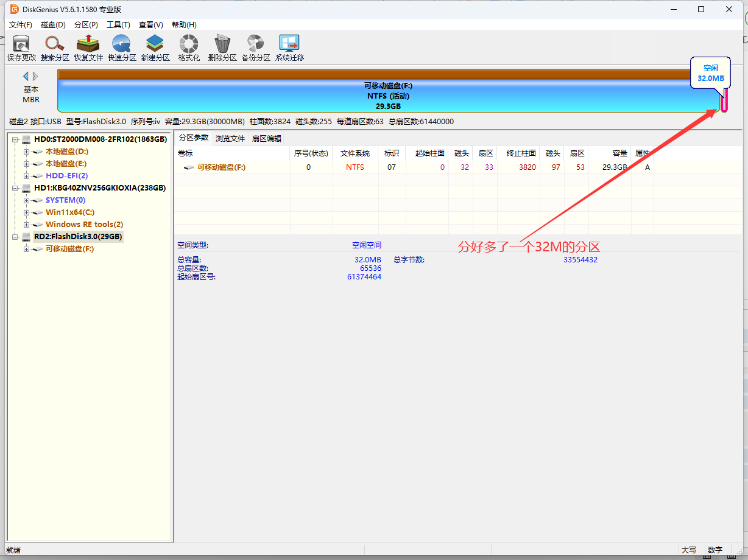Click the HD0 hard disk icon in tree
748x560 pixels.
point(27,139)
